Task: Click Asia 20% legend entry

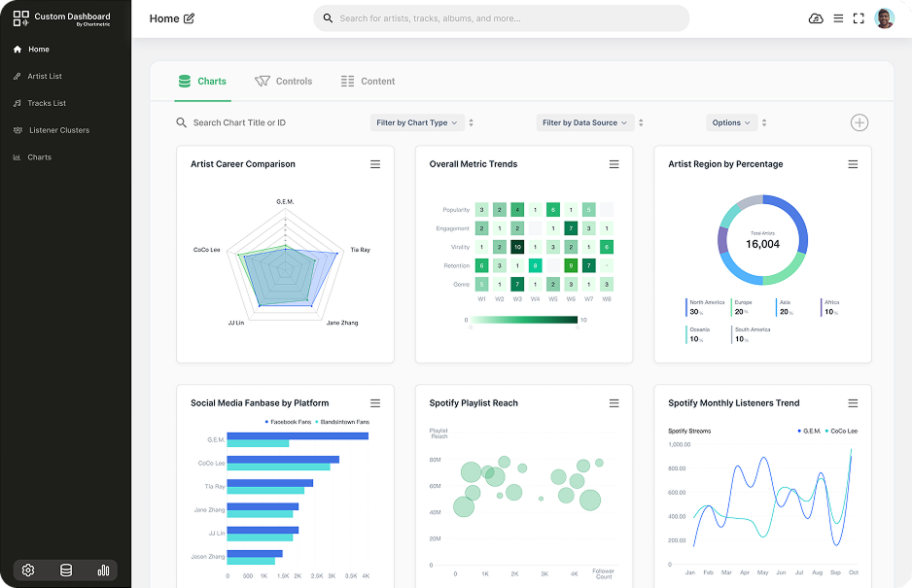Action: pos(784,307)
